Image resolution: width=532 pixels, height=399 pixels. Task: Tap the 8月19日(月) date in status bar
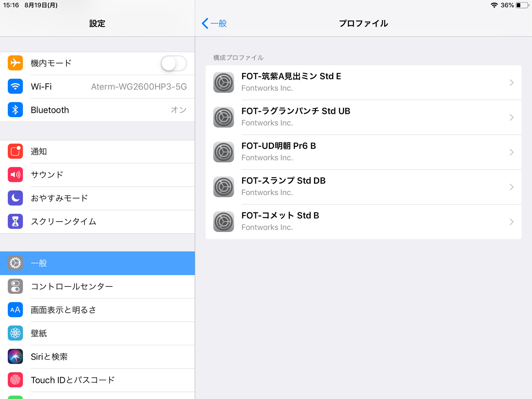[x=41, y=5]
